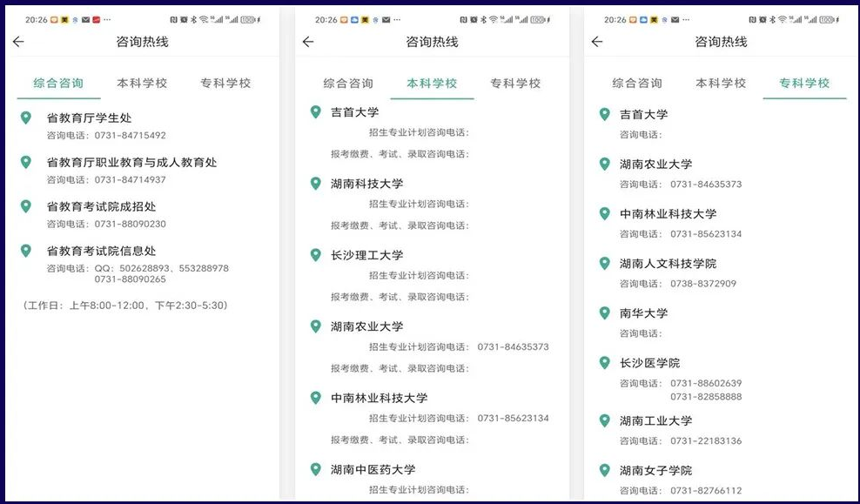Switch to the 本科学校 tab on the first screen
This screenshot has height=504, width=860.
tap(142, 84)
